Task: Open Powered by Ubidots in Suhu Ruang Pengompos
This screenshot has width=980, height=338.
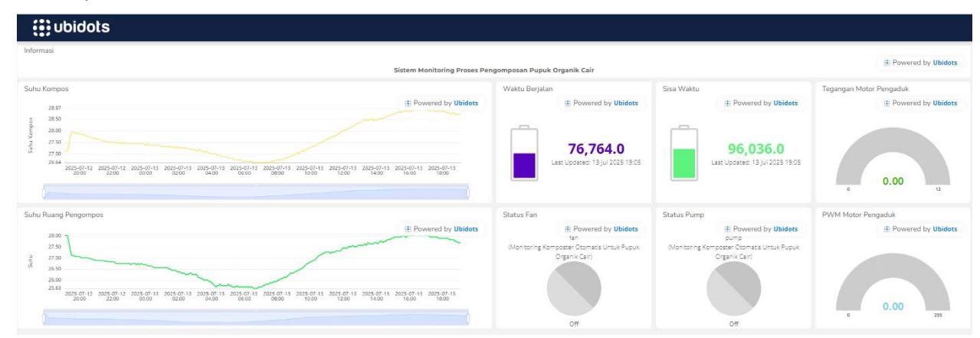Action: (x=441, y=228)
